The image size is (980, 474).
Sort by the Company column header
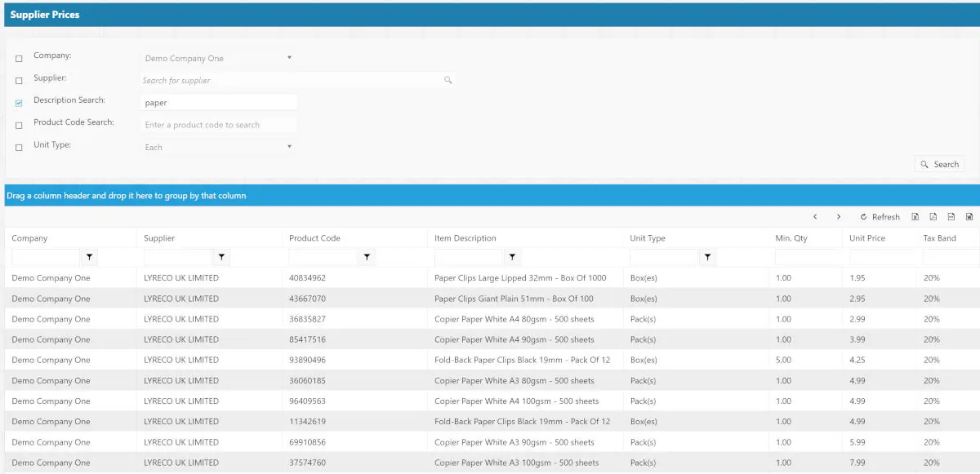pos(29,238)
